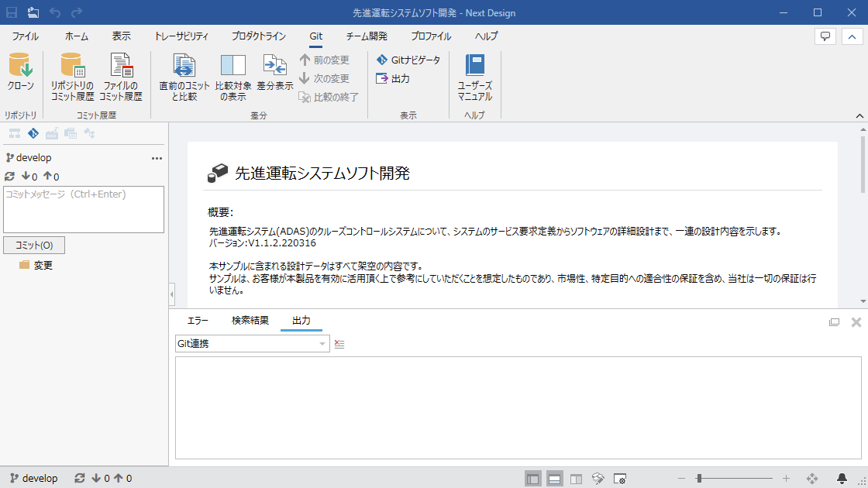Click the Undo arrow in title bar
The image size is (868, 488).
pos(55,12)
